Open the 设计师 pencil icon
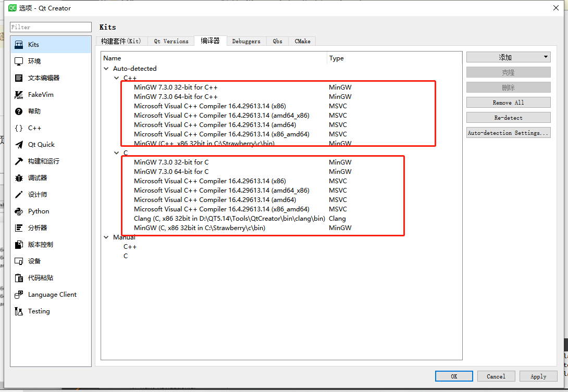 pyautogui.click(x=19, y=194)
